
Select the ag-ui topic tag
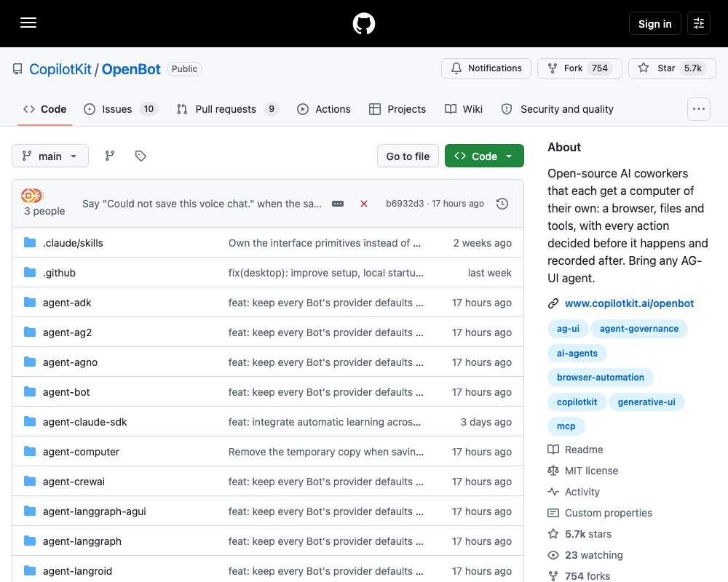point(568,329)
